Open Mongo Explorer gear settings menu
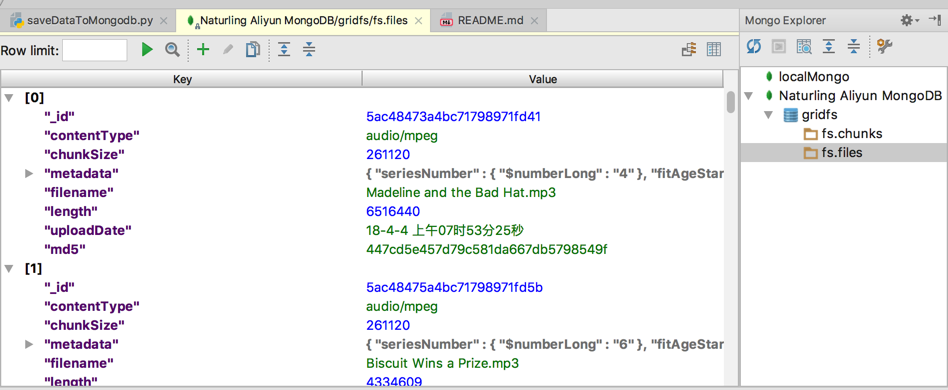 pyautogui.click(x=909, y=21)
